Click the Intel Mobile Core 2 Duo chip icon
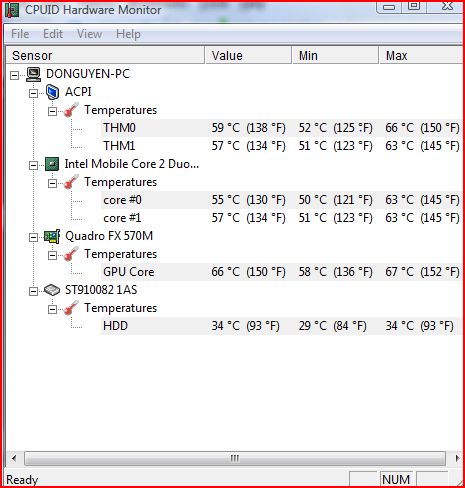Viewport: 465px width, 488px height. 52,164
